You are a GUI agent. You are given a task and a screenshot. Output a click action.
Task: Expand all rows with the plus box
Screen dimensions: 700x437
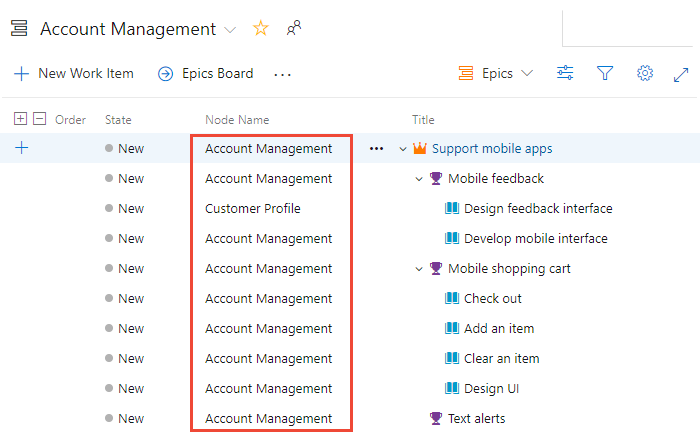tap(21, 119)
